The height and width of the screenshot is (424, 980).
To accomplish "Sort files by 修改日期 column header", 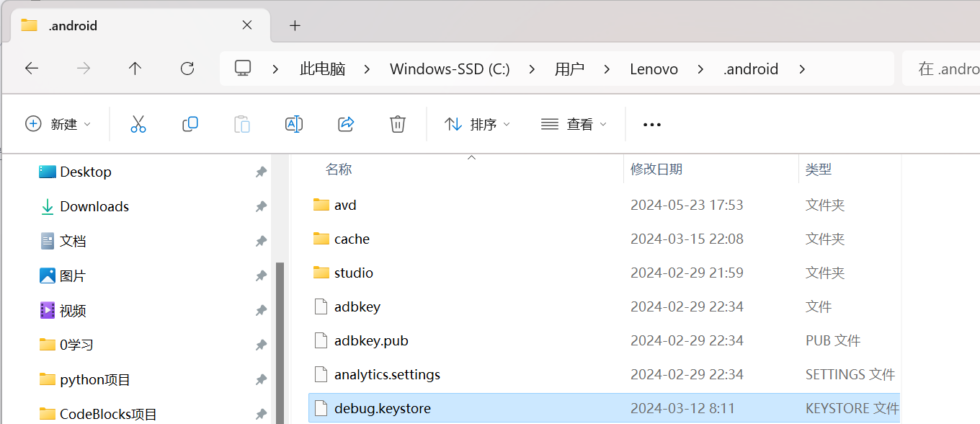I will (656, 169).
